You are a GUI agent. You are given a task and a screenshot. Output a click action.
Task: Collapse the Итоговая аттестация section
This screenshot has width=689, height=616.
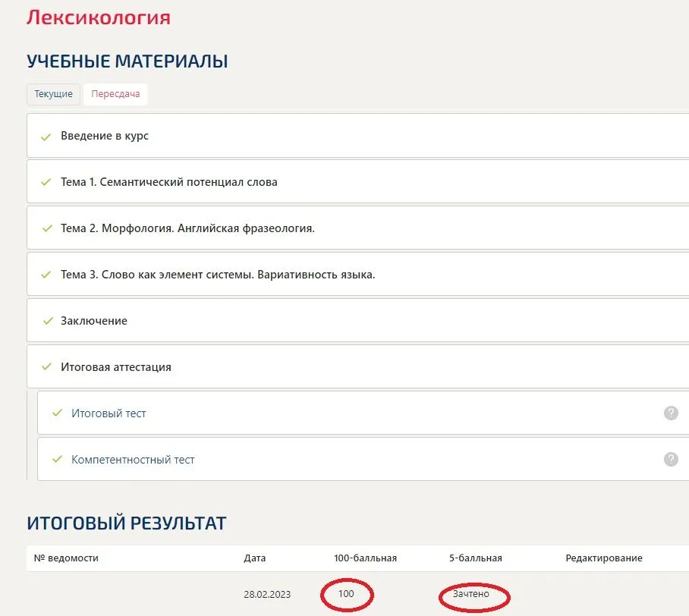pyautogui.click(x=116, y=367)
